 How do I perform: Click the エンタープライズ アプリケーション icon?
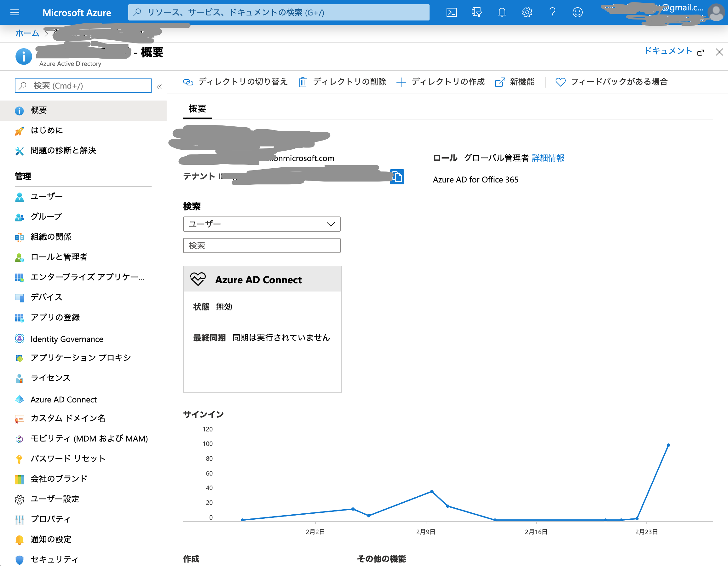[19, 278]
